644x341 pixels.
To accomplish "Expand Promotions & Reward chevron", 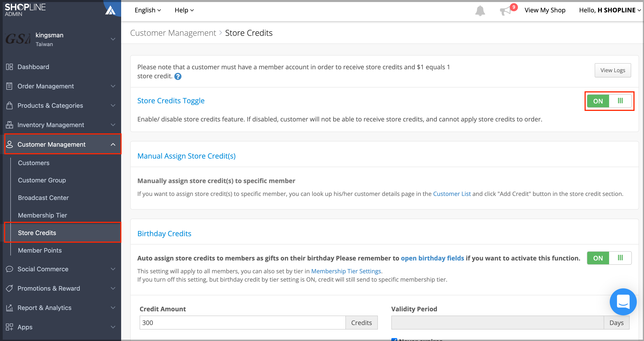I will tap(113, 288).
